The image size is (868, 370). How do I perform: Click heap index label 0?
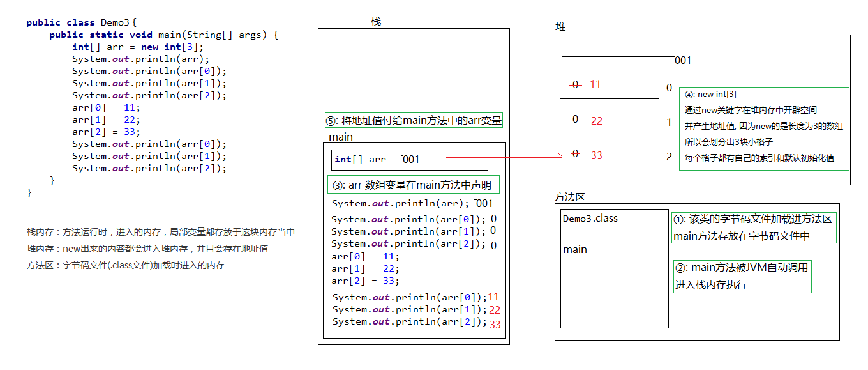point(669,88)
